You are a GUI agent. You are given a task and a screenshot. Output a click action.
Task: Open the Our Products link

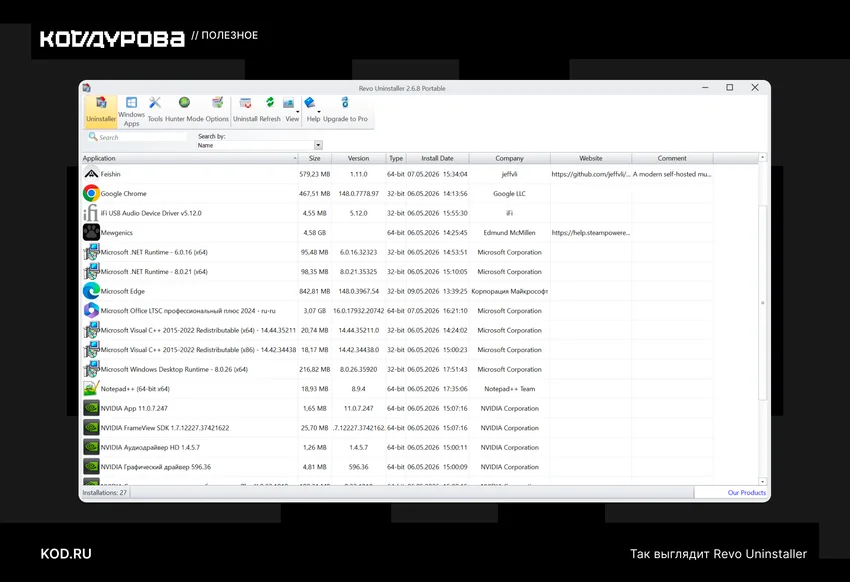pos(746,493)
